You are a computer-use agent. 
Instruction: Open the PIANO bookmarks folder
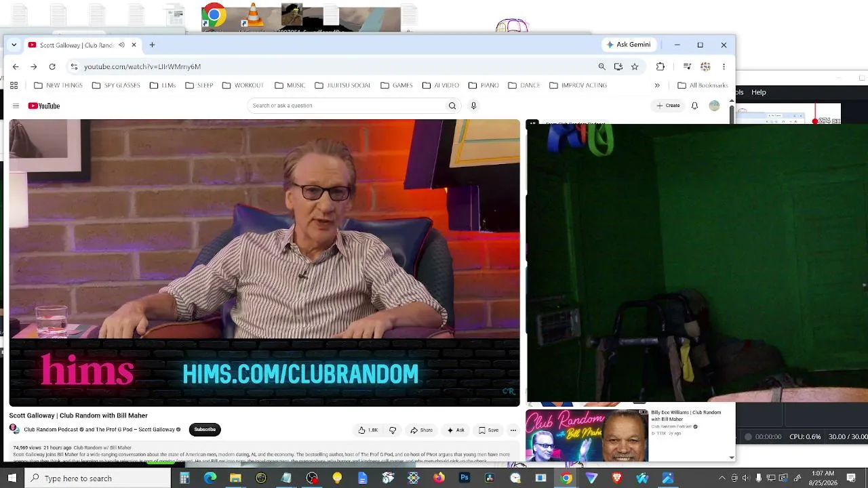point(484,85)
